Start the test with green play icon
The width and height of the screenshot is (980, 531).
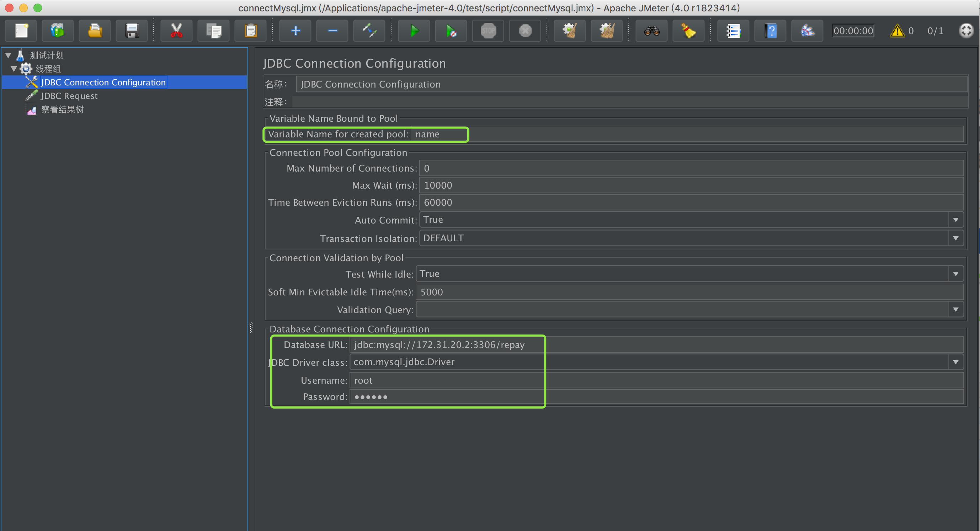click(x=414, y=31)
